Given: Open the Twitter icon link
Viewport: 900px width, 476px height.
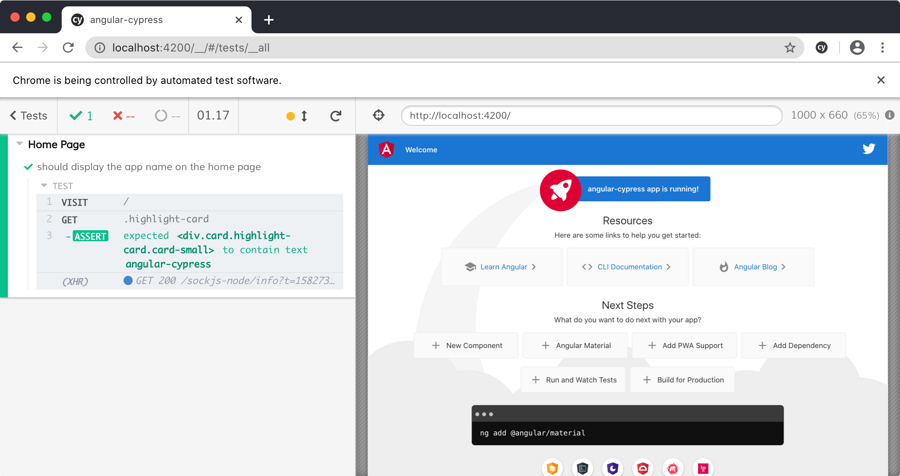Looking at the screenshot, I should (869, 149).
